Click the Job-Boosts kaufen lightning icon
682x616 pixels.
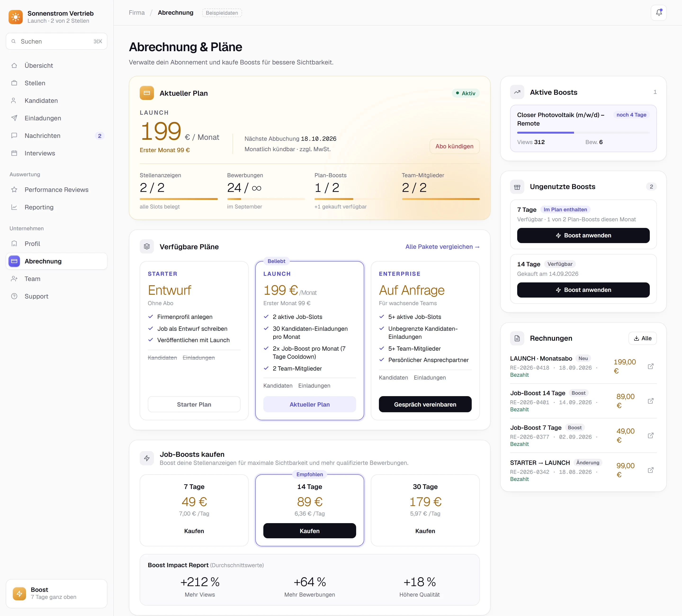point(147,458)
